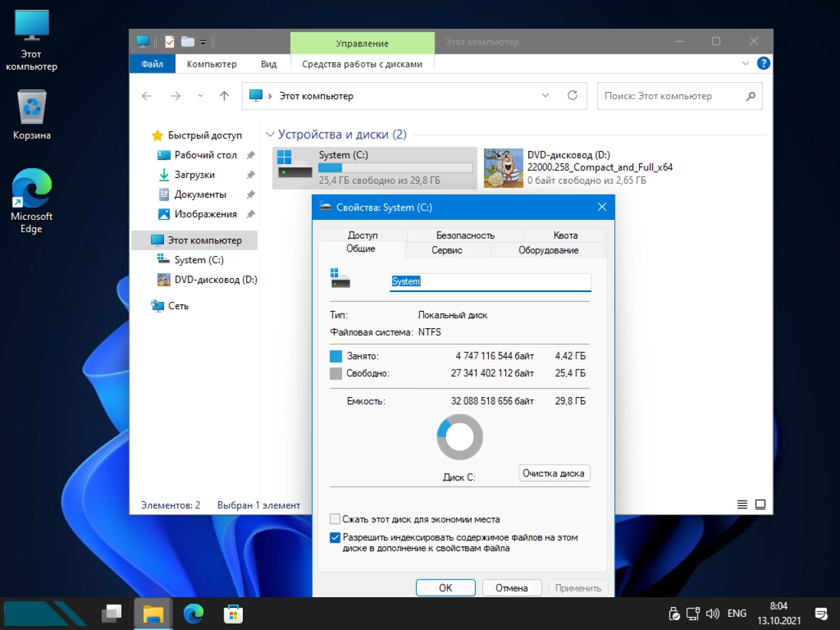Switch to the Вид ribbon tab
The width and height of the screenshot is (840, 630).
[268, 64]
